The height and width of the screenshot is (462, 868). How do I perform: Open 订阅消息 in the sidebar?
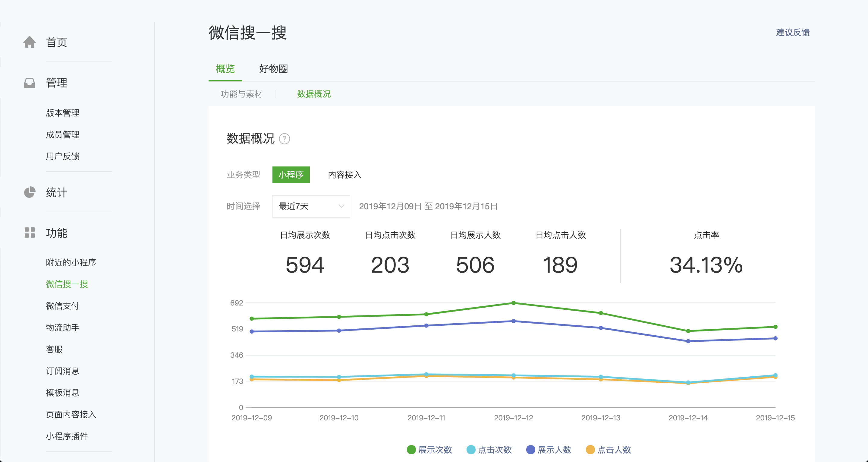tap(63, 371)
